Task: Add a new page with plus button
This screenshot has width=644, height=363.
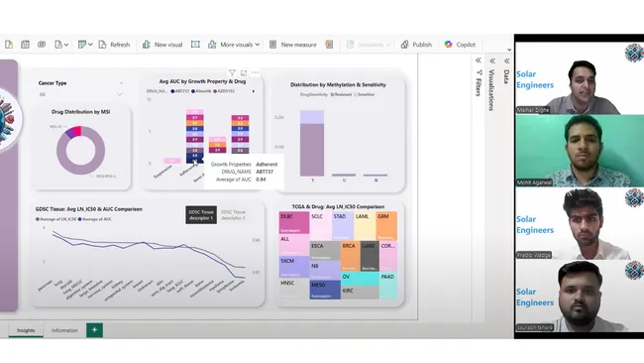Action: (94, 329)
